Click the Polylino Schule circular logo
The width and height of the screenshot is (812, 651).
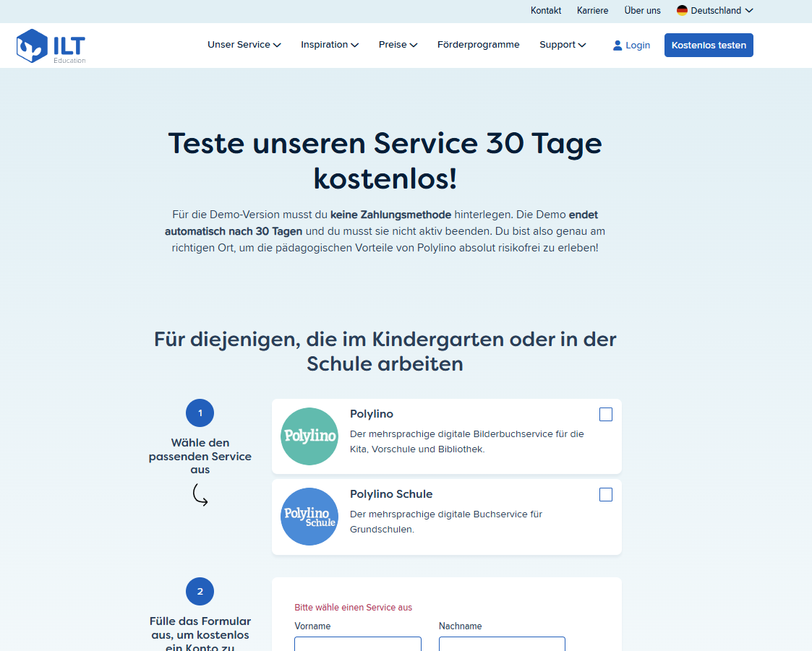(x=309, y=516)
